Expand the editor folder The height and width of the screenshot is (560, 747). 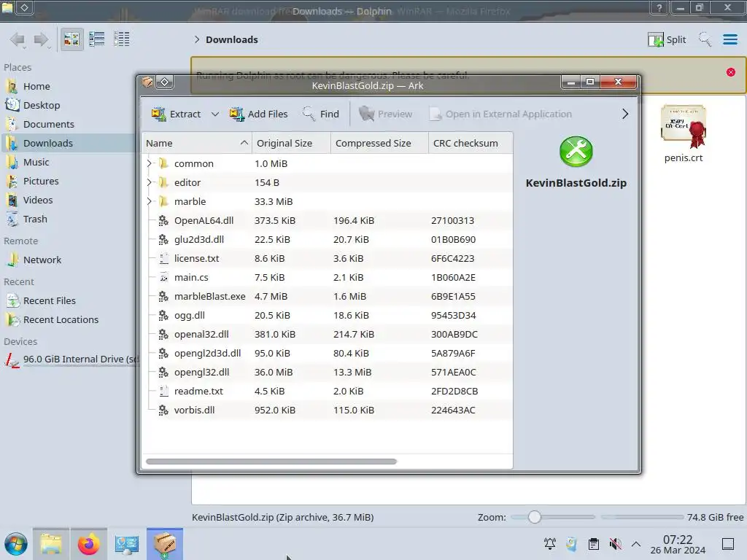point(149,183)
